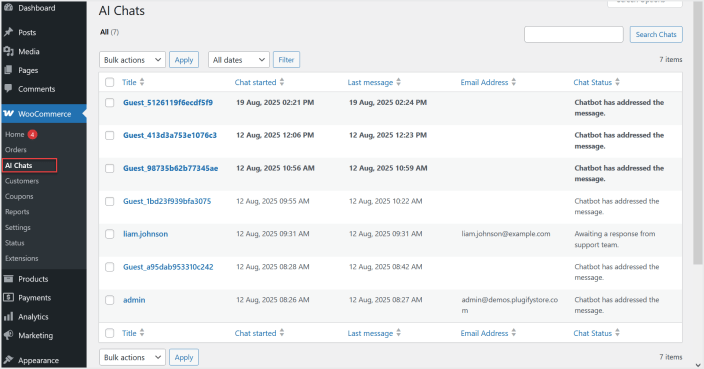Sort by Title using header arrows
The width and height of the screenshot is (704, 369).
[x=142, y=82]
